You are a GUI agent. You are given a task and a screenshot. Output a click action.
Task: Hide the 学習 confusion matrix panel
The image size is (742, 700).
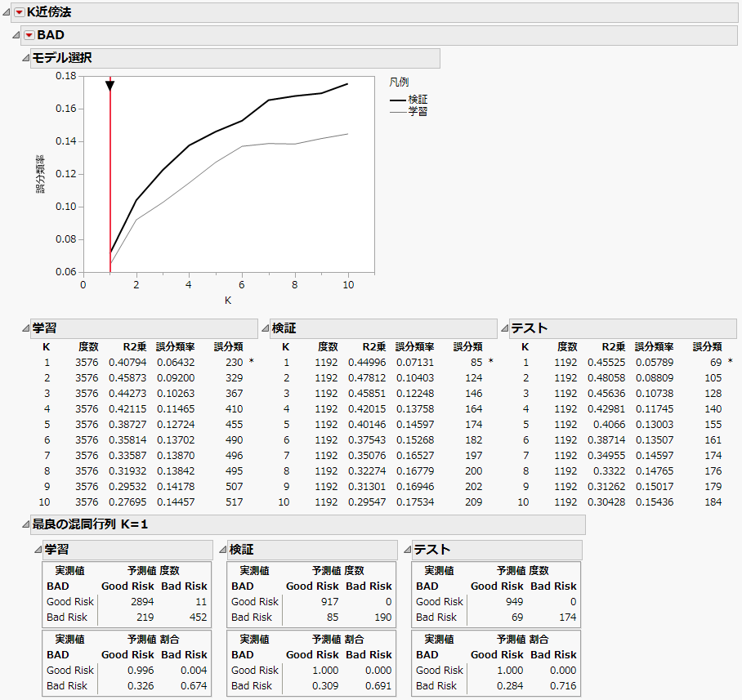click(x=38, y=550)
